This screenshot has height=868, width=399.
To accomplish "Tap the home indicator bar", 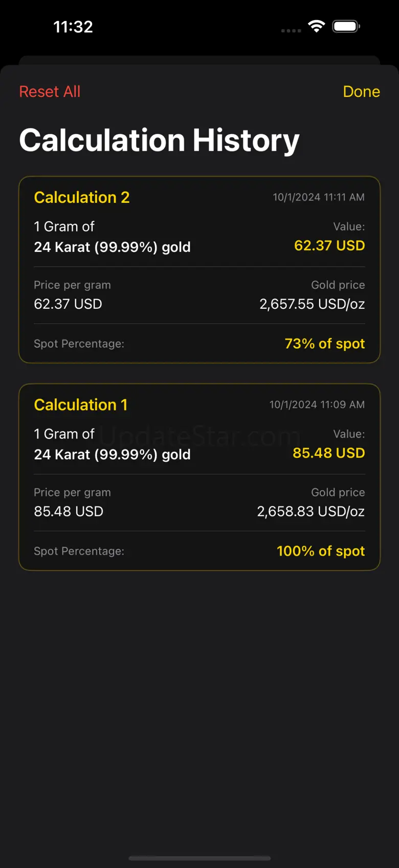I will [x=199, y=858].
